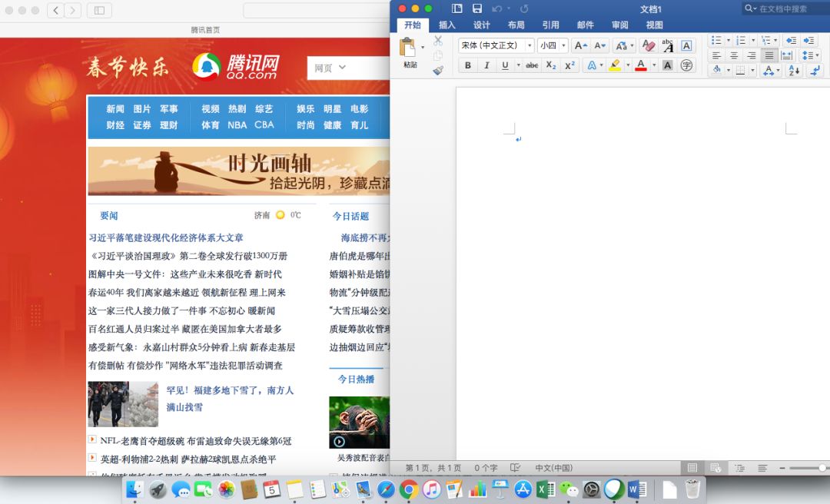Clear formatting with the eraser icon

(x=649, y=46)
